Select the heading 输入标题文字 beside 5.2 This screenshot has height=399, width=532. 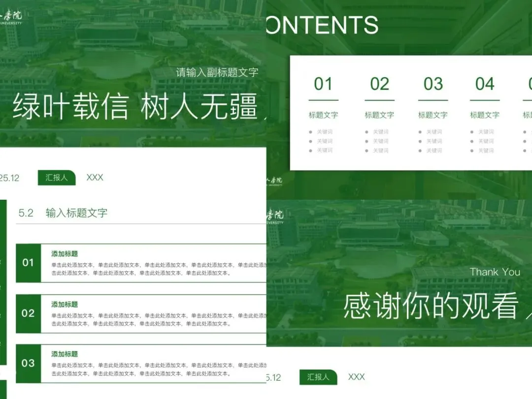tap(77, 213)
